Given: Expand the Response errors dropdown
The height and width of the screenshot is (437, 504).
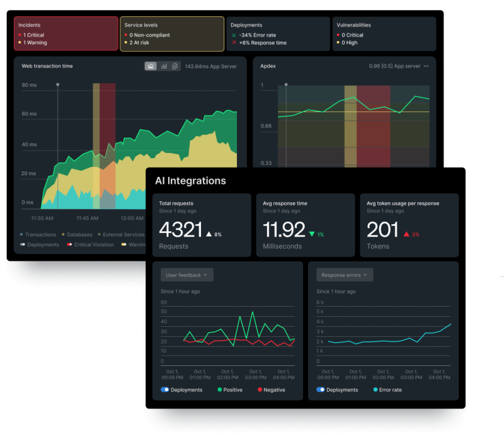Looking at the screenshot, I should click(x=343, y=275).
